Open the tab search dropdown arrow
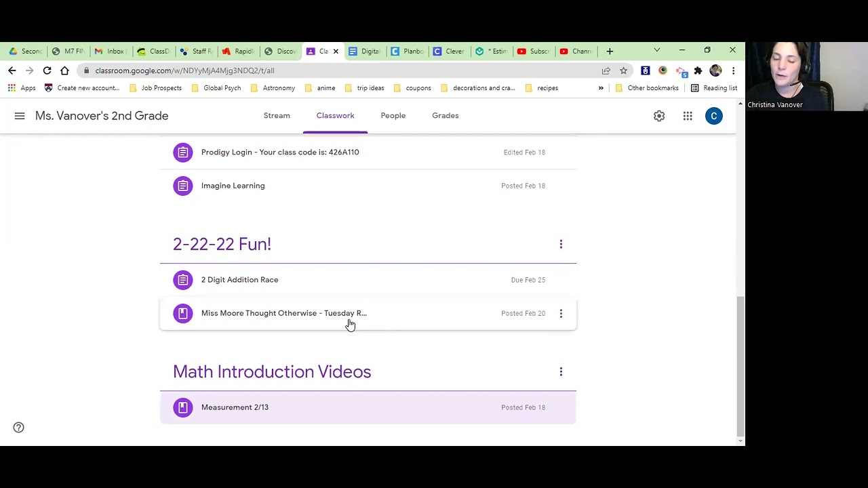Image resolution: width=868 pixels, height=488 pixels. [x=656, y=51]
